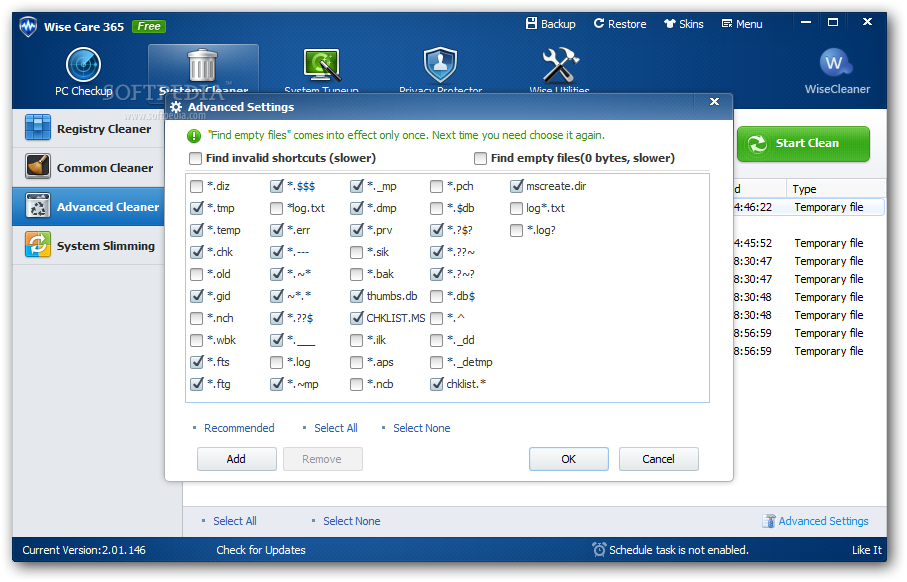Uncheck the mscreate.dir checkbox

tap(517, 186)
